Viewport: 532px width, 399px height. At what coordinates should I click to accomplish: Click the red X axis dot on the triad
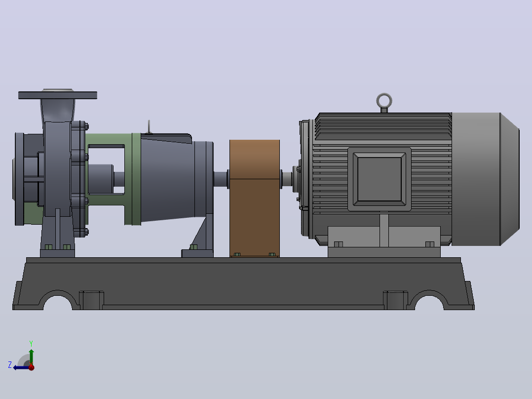[x=32, y=367]
